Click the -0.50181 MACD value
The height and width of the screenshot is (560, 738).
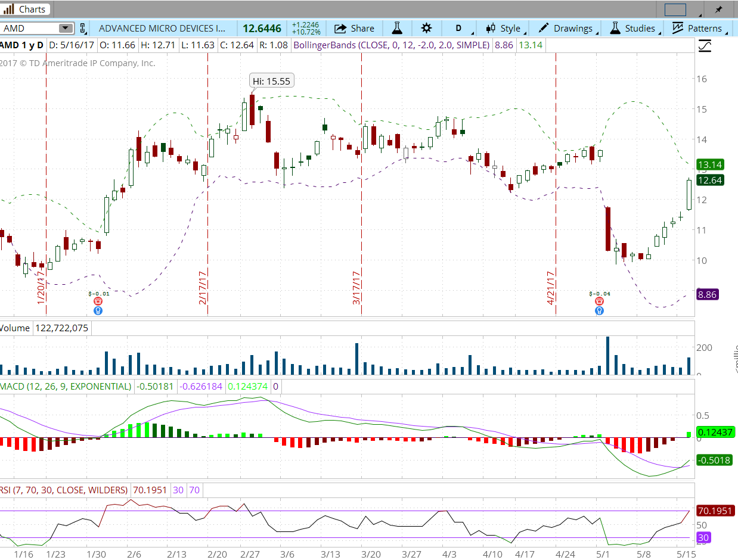coord(155,386)
